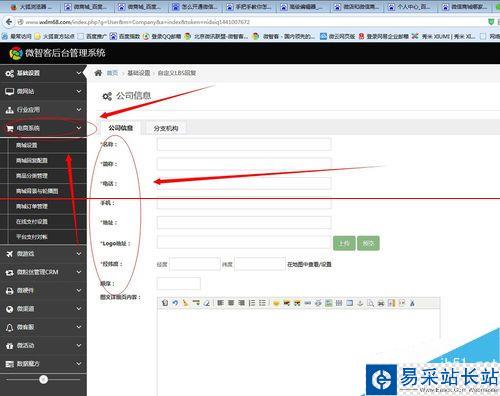This screenshot has height=396, width=500.
Task: Click the bell icon beside 微客服
Action: (x=10, y=327)
